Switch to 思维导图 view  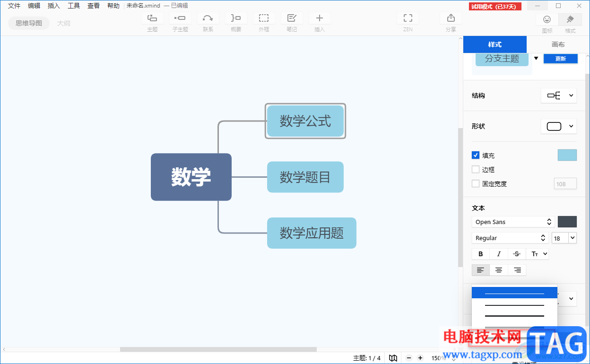tap(29, 23)
